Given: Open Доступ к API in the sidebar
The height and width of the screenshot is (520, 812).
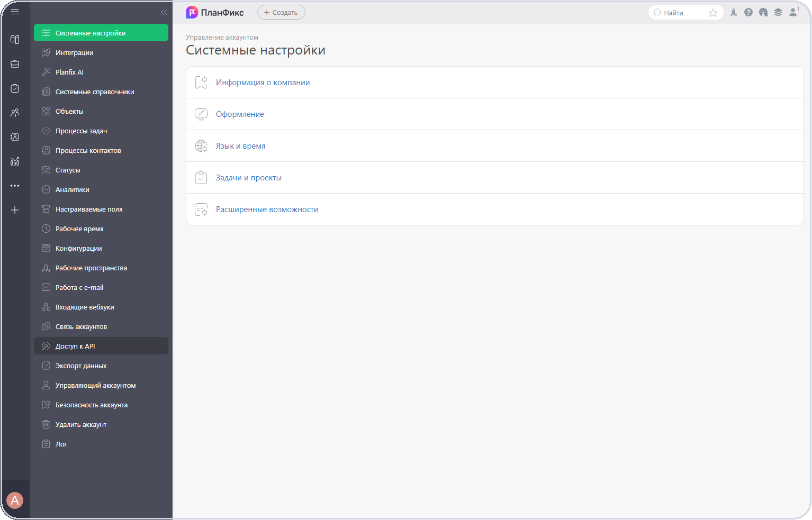Looking at the screenshot, I should coord(101,346).
